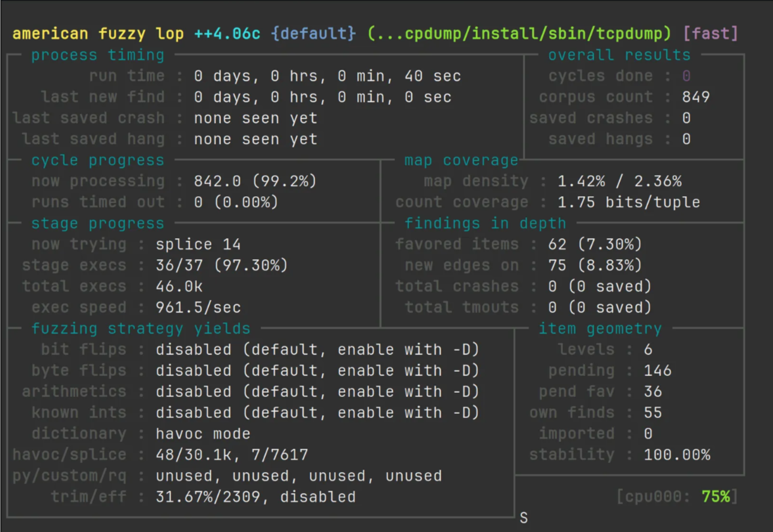773x532 pixels.
Task: Click the favored items value '62 (7.30%)'
Action: tap(595, 245)
